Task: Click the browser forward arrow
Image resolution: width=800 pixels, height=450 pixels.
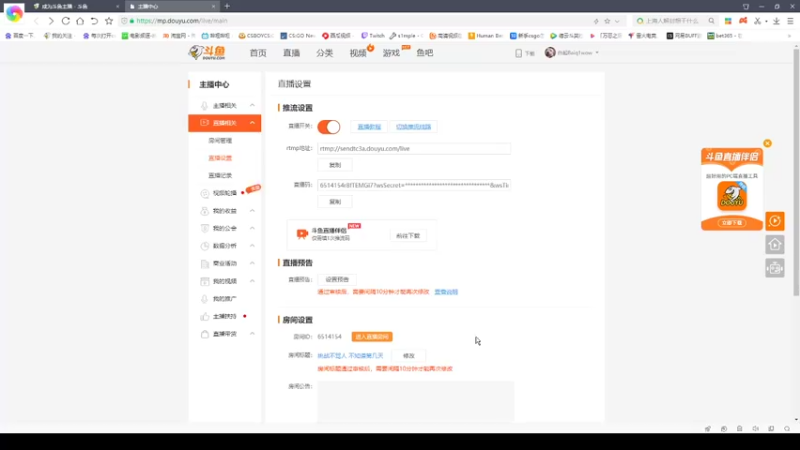Action: (51, 21)
